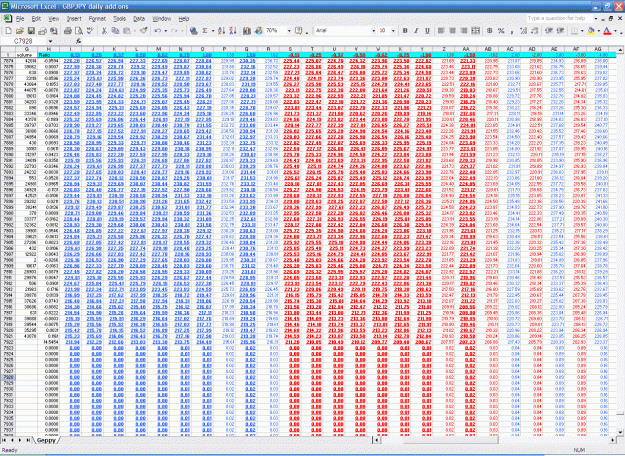Image resolution: width=625 pixels, height=456 pixels.
Task: Open the Window menu
Action: tap(161, 19)
